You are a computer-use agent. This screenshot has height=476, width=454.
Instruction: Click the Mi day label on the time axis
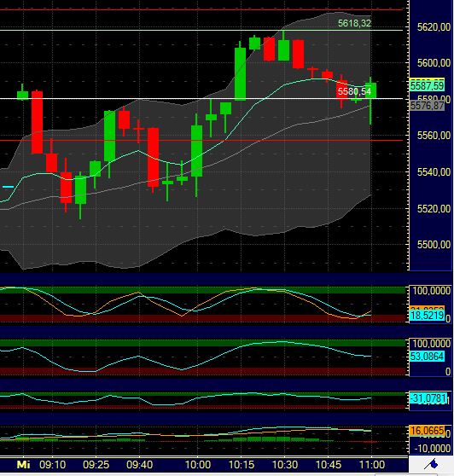coord(23,464)
